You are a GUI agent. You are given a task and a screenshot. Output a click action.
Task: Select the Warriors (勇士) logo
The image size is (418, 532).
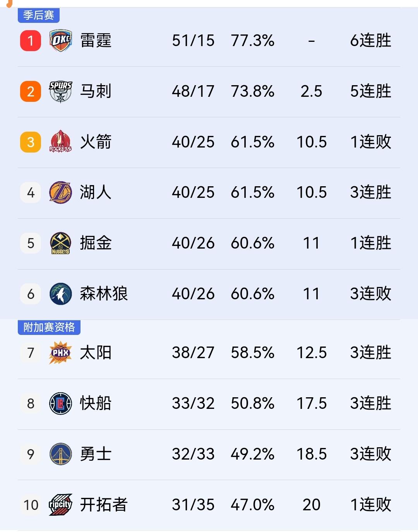(60, 454)
